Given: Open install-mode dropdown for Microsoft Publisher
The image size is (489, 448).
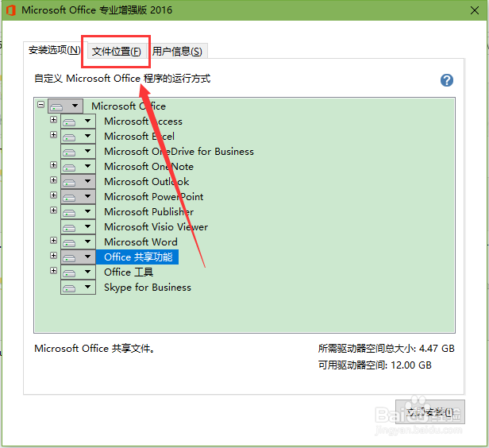Looking at the screenshot, I should (x=78, y=212).
